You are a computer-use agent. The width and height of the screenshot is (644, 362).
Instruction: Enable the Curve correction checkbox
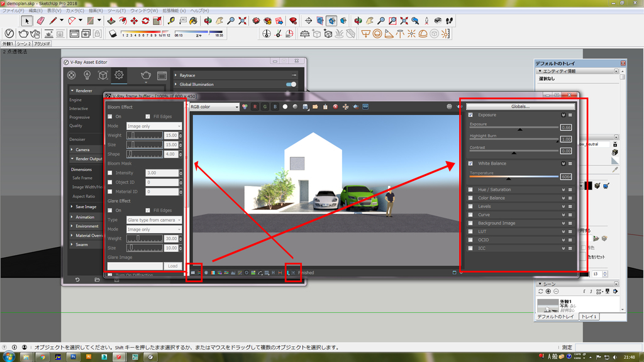tap(470, 215)
